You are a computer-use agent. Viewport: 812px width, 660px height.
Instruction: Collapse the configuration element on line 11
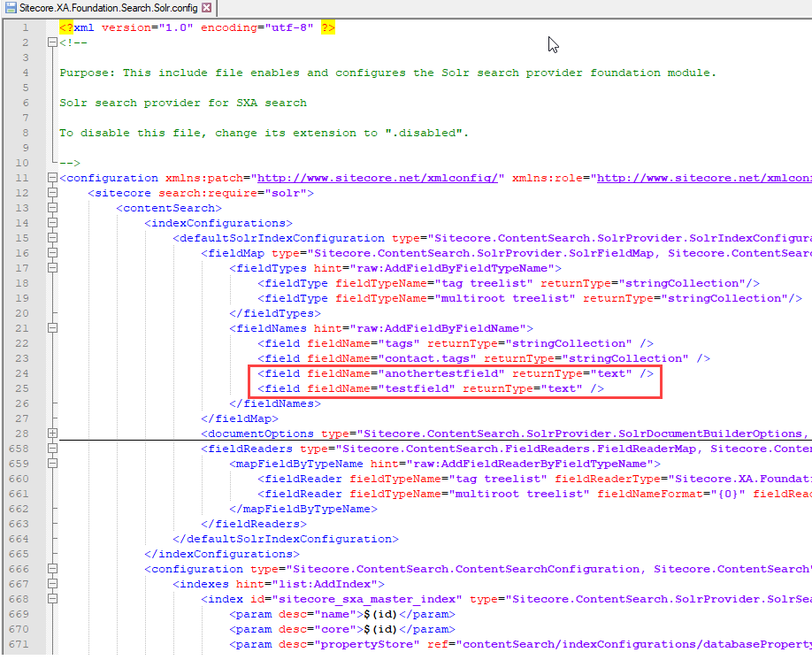tap(52, 178)
